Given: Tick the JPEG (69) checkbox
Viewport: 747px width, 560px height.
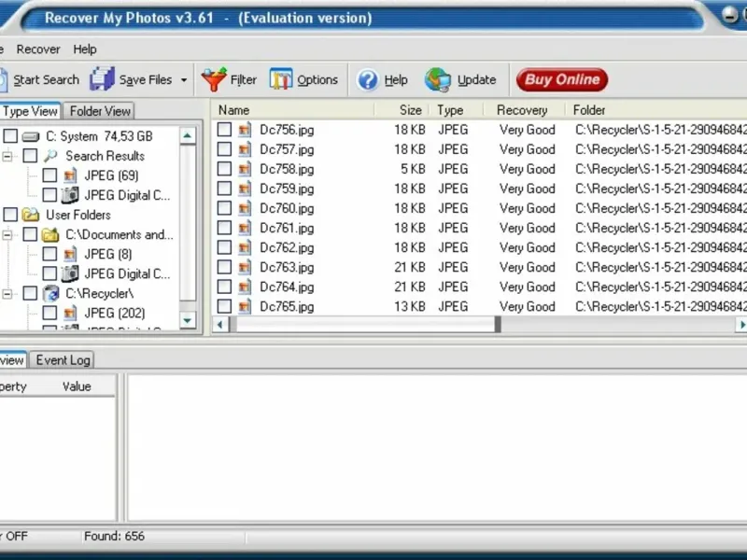Looking at the screenshot, I should pyautogui.click(x=49, y=175).
